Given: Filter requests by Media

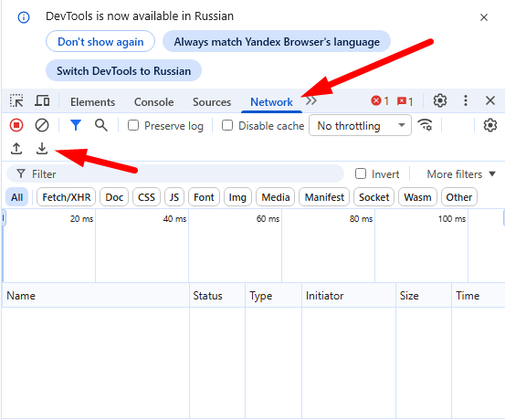Looking at the screenshot, I should (x=276, y=197).
